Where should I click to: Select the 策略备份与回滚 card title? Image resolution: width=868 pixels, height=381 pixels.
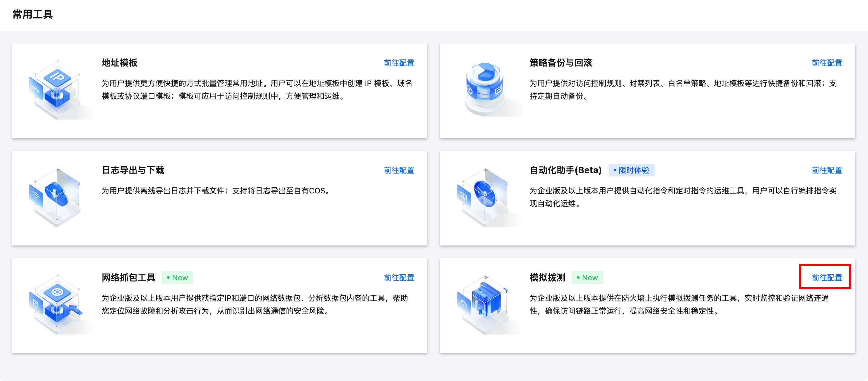tap(560, 63)
